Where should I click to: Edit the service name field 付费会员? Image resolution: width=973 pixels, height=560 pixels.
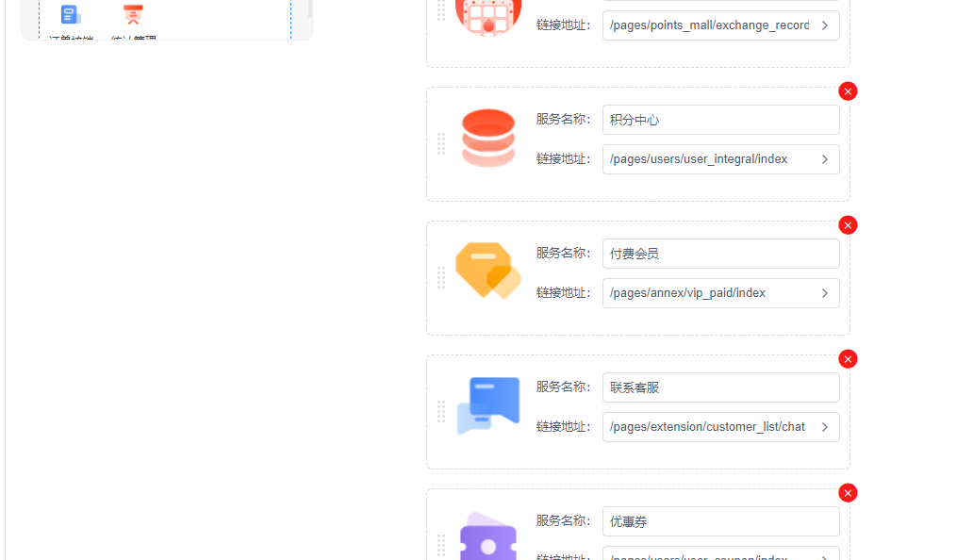pos(720,254)
